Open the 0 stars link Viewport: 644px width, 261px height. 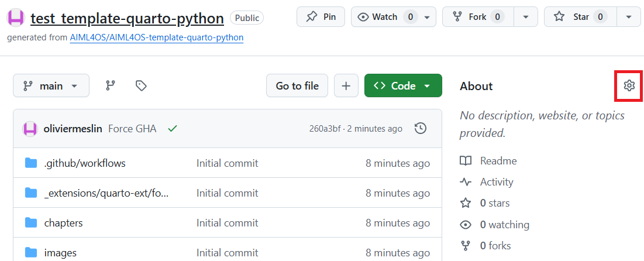pos(495,203)
